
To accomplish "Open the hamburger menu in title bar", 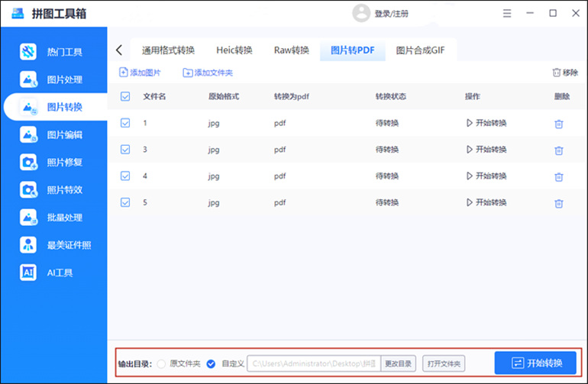I will pos(507,14).
